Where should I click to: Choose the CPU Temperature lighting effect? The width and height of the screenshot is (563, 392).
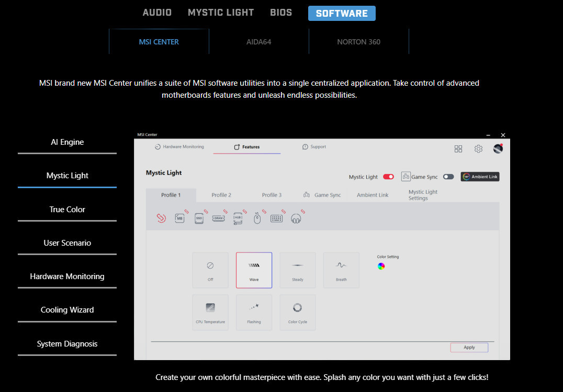click(210, 313)
